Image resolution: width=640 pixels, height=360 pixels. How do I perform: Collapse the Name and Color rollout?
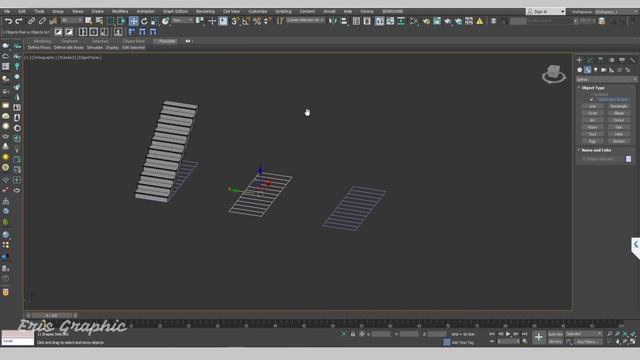[596, 150]
